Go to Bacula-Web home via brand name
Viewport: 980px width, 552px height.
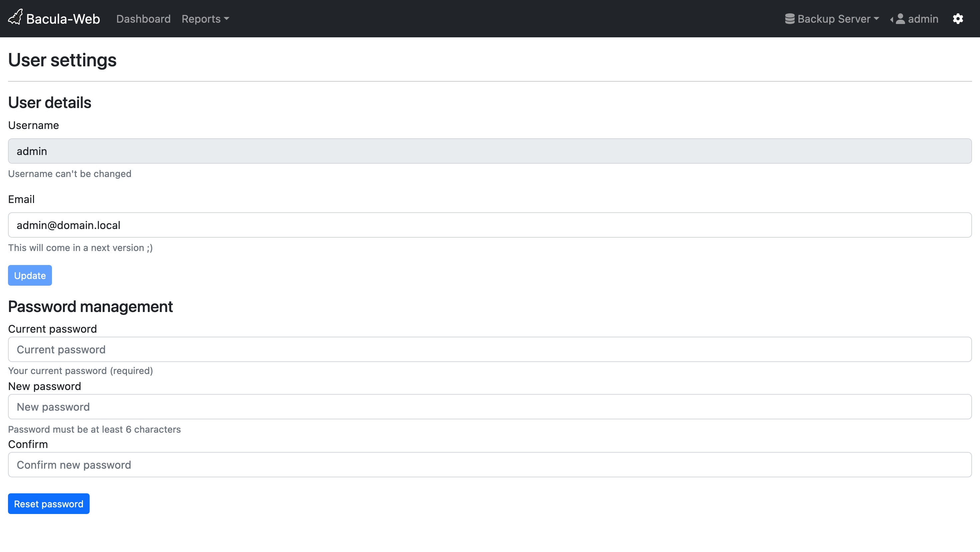[63, 19]
